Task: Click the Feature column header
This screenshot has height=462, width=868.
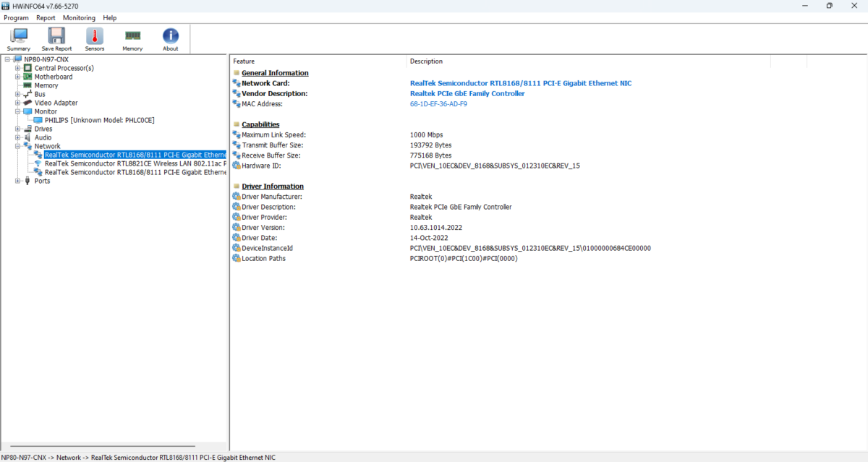Action: (x=244, y=61)
